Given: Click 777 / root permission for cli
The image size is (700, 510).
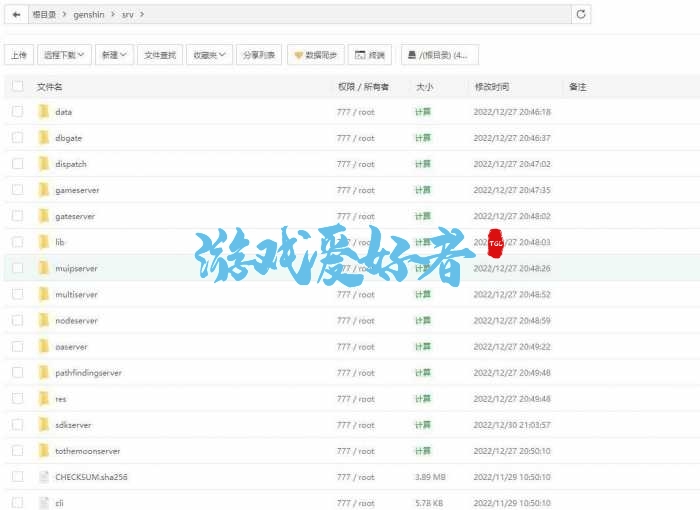Looking at the screenshot, I should coord(356,503).
